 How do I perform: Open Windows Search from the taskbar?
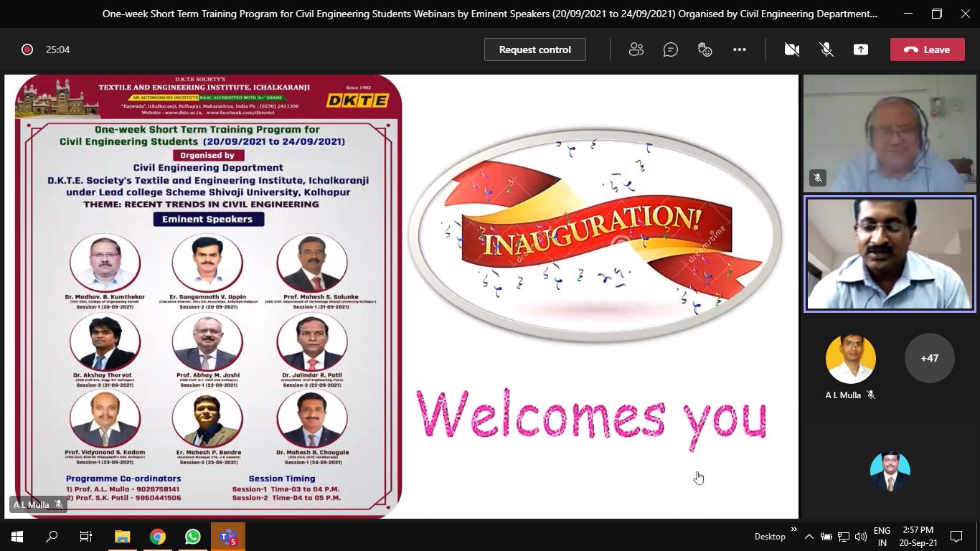[x=52, y=536]
